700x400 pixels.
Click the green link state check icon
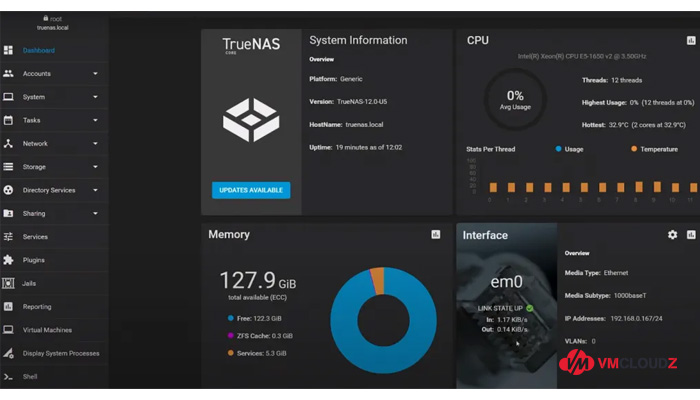point(529,308)
